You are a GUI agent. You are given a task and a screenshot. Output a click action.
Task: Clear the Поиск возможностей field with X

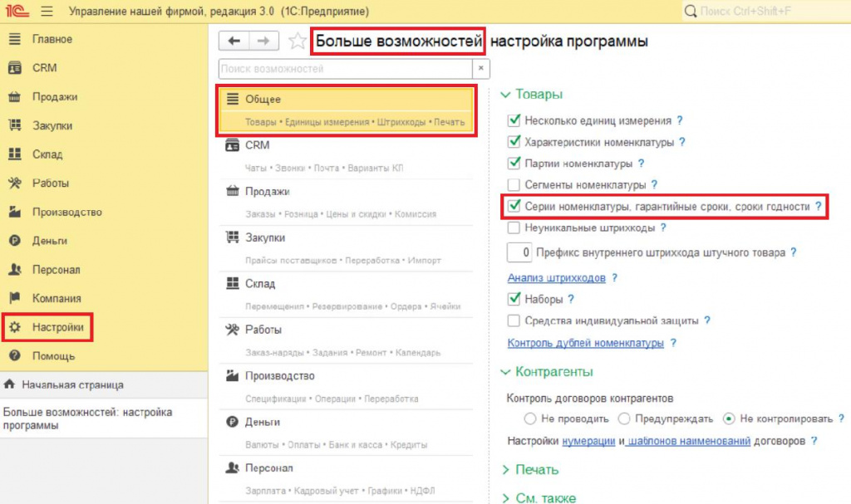pos(481,69)
